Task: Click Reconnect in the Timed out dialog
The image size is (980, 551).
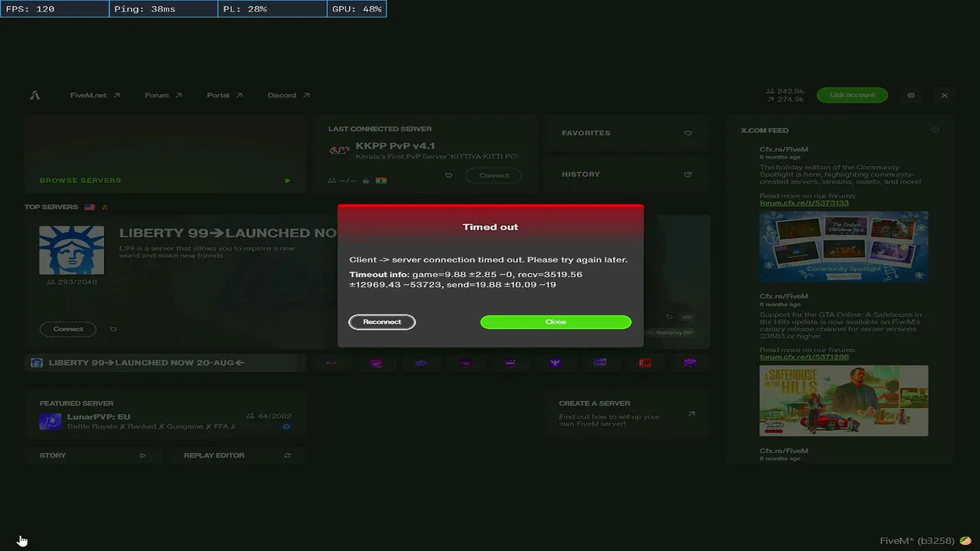Action: pyautogui.click(x=382, y=322)
